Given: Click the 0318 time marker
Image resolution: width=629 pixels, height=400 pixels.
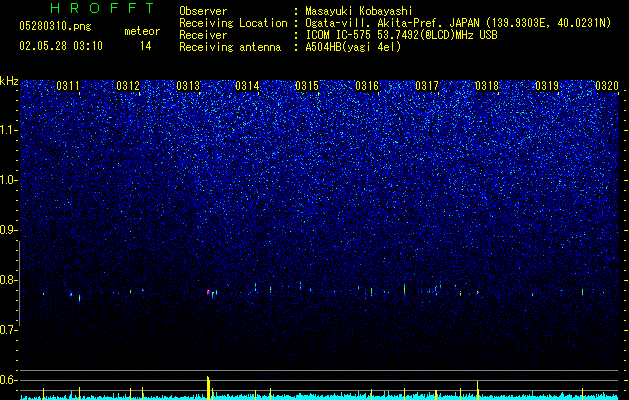Looking at the screenshot, I should point(487,86).
